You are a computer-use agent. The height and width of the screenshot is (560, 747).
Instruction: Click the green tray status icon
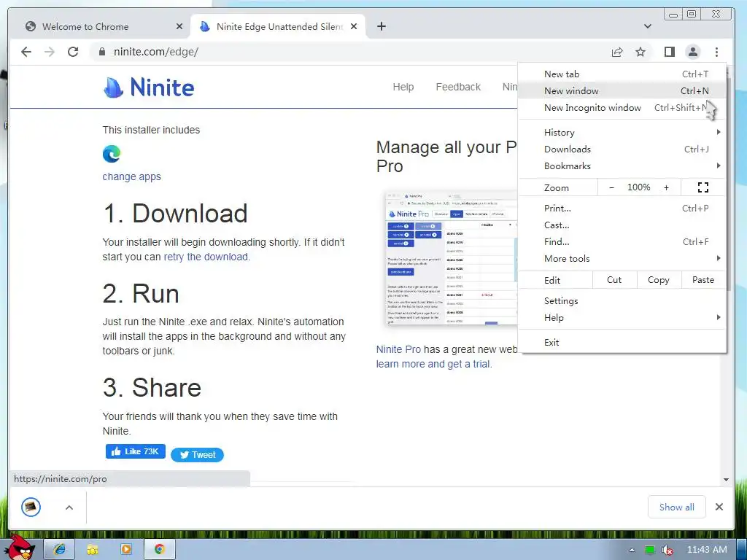[x=649, y=550]
